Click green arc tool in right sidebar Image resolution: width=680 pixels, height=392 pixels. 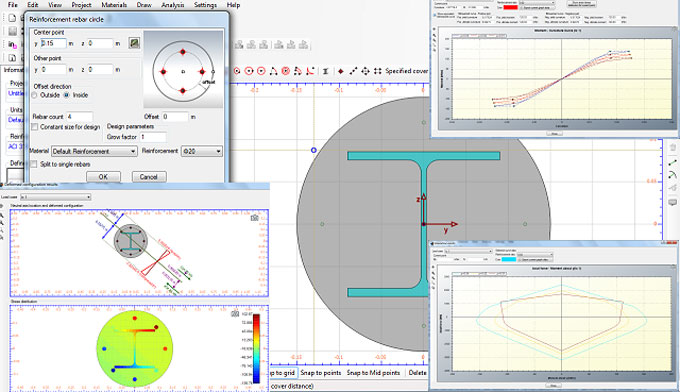(673, 175)
